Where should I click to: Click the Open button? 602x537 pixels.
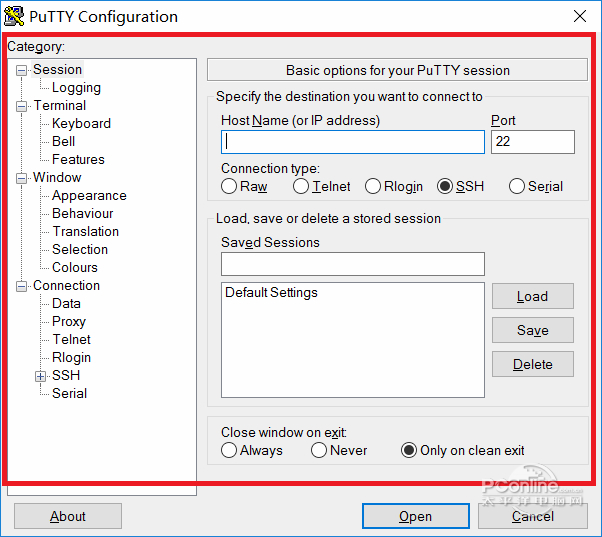[415, 516]
